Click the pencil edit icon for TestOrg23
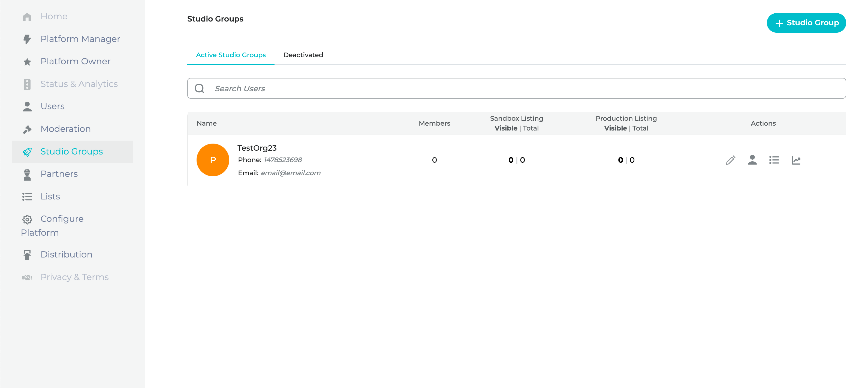The height and width of the screenshot is (388, 868). pos(730,160)
